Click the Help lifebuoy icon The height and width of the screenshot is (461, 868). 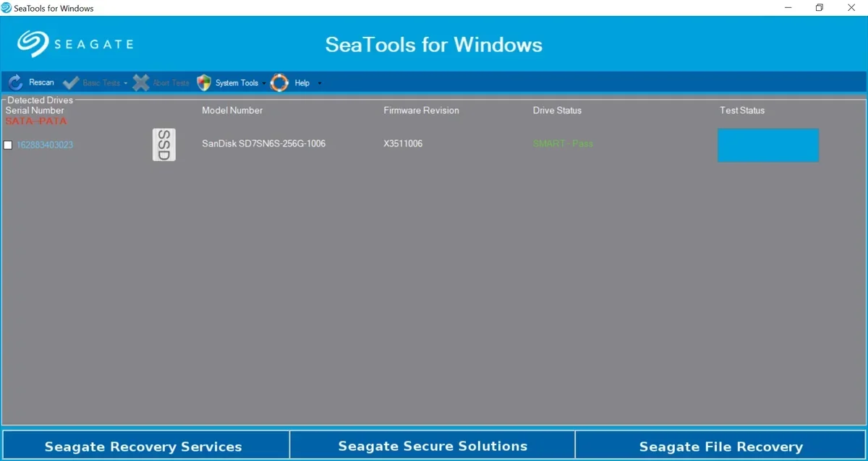pyautogui.click(x=279, y=82)
